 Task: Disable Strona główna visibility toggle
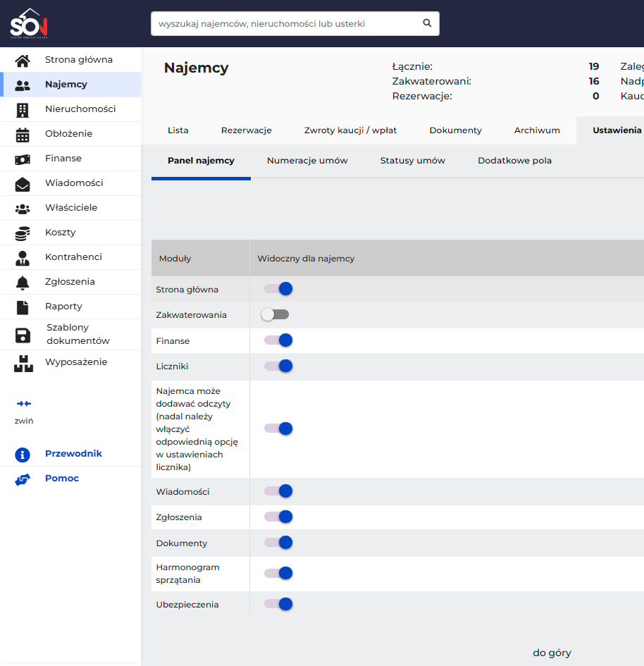[x=278, y=289]
